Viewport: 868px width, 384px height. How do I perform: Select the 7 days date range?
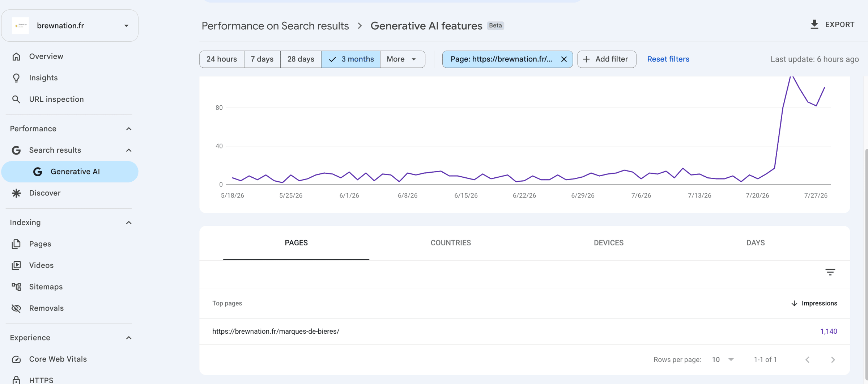(x=262, y=59)
